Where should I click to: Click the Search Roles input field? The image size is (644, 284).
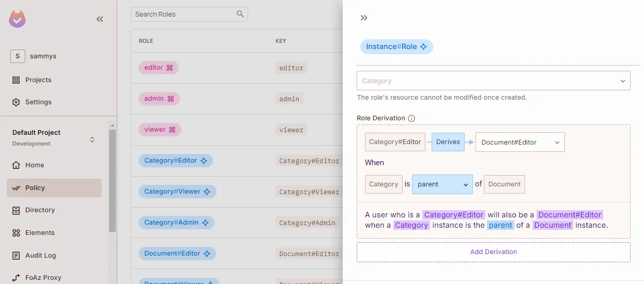pyautogui.click(x=183, y=14)
